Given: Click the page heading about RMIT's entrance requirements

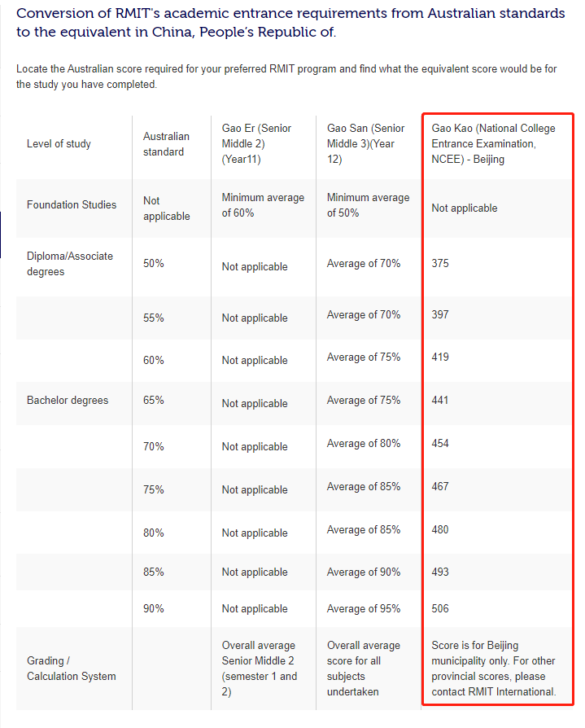Looking at the screenshot, I should [x=290, y=23].
